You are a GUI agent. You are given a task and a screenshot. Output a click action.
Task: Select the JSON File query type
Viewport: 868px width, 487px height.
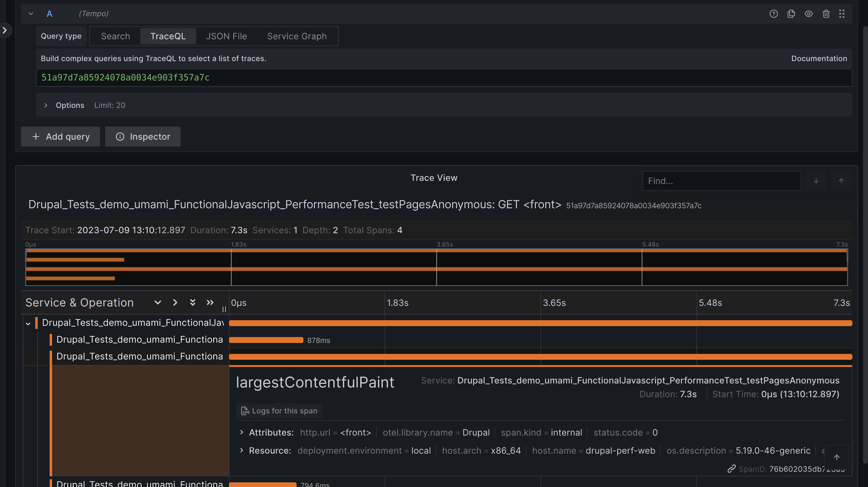[226, 36]
